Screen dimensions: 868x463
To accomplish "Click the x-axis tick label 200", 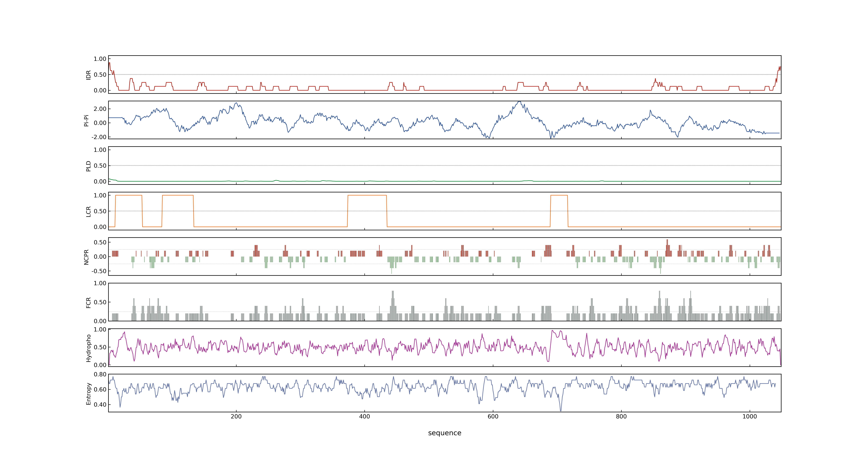I will coord(236,416).
